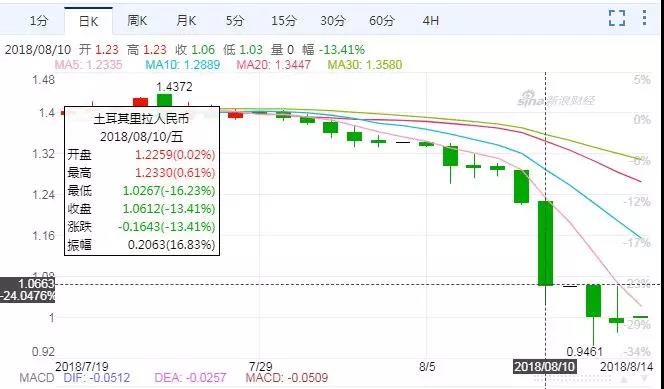Switch to 30分 interval tab
The width and height of the screenshot is (664, 389).
(x=333, y=20)
